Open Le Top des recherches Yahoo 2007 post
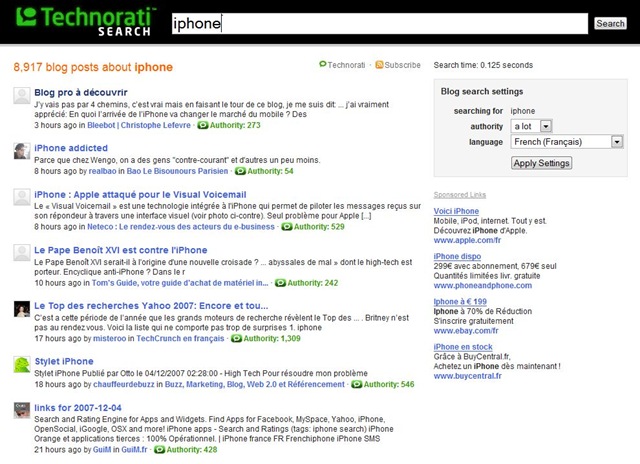 (151, 306)
